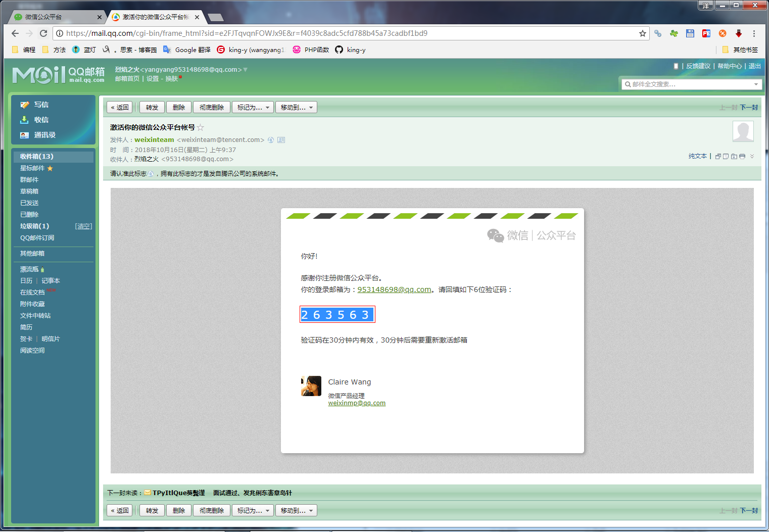This screenshot has width=769, height=532.
Task: Open 已发送 sent folder
Action: click(29, 203)
